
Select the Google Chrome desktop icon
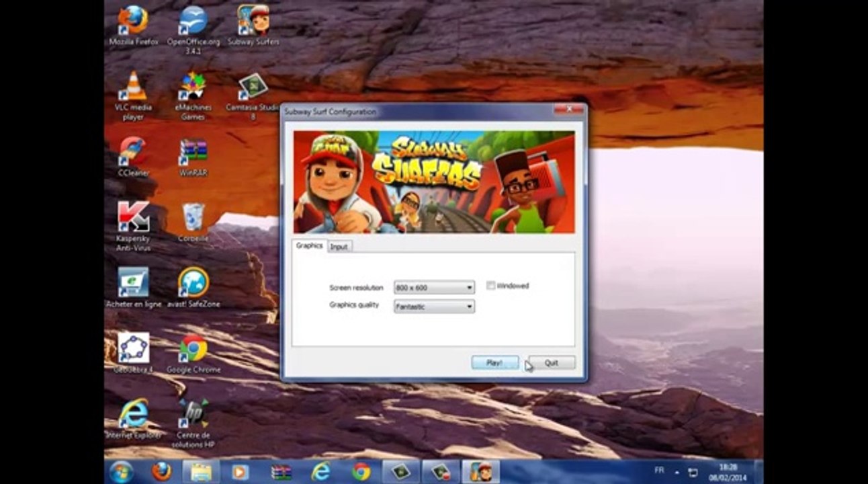[x=193, y=353]
